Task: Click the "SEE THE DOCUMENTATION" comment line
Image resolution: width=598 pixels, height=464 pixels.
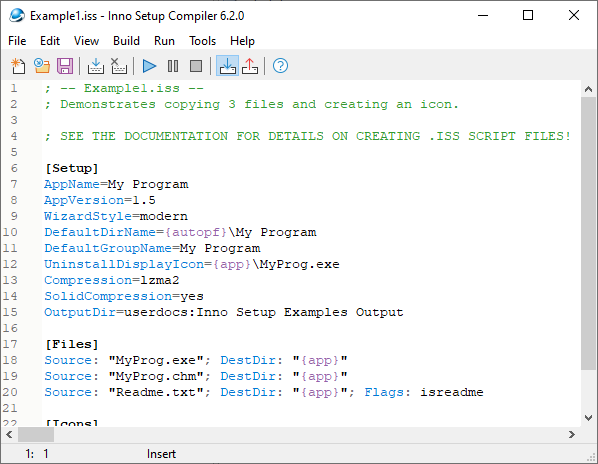Action: 308,136
